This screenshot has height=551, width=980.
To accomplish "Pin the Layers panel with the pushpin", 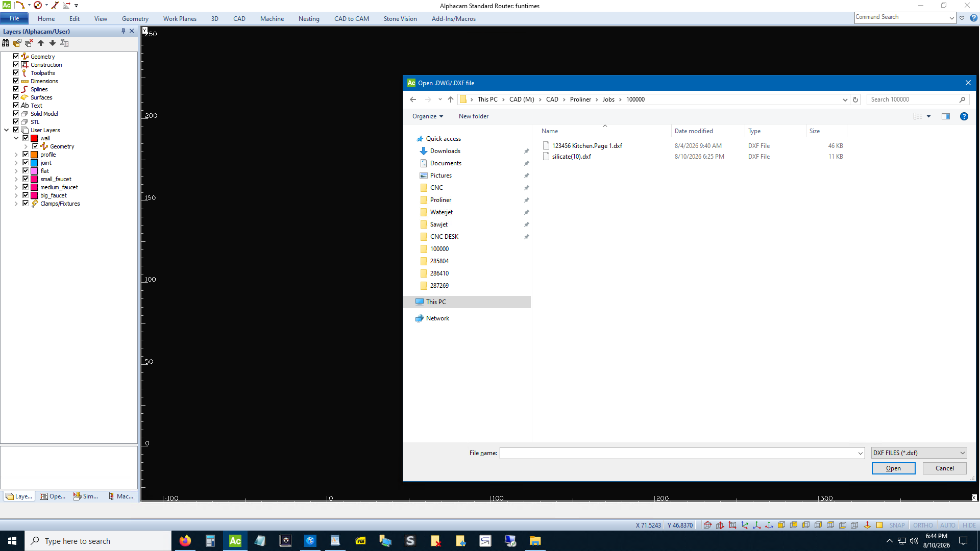I will click(x=123, y=31).
